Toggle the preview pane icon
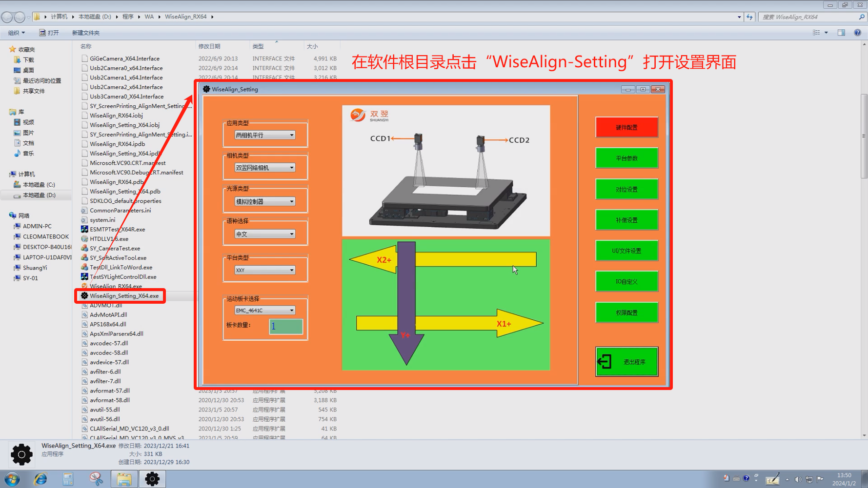The image size is (868, 488). click(x=841, y=33)
